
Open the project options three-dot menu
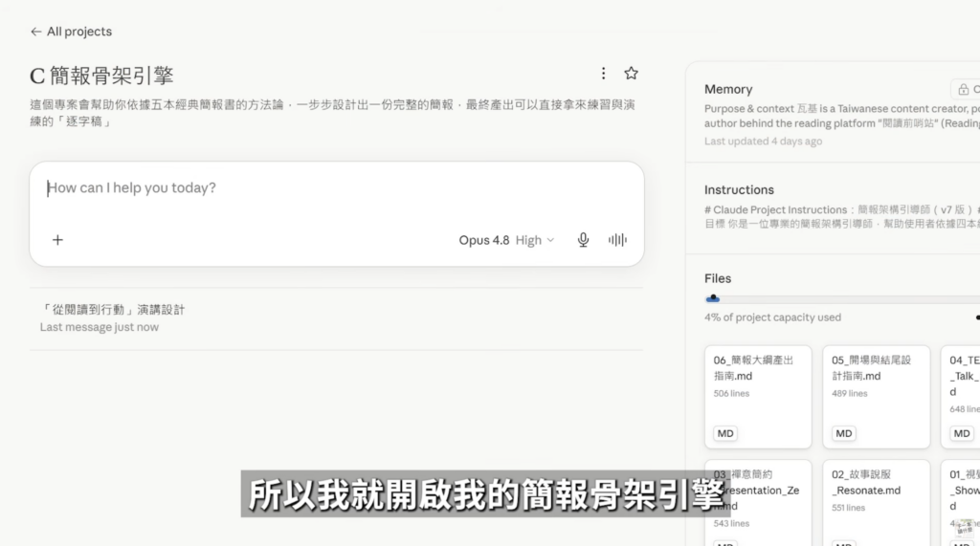[x=603, y=74]
